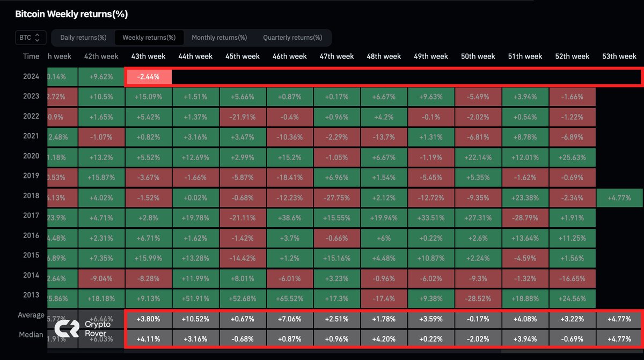644x360 pixels.
Task: Click the +3.94% median cell
Action: (x=525, y=339)
